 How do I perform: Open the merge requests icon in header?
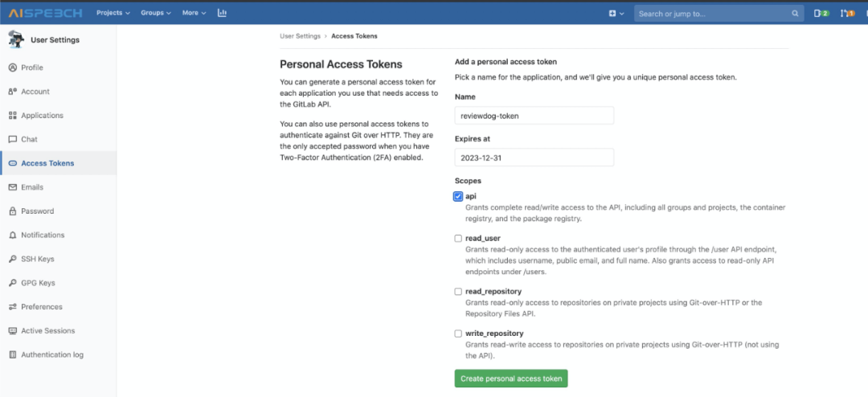click(x=846, y=14)
